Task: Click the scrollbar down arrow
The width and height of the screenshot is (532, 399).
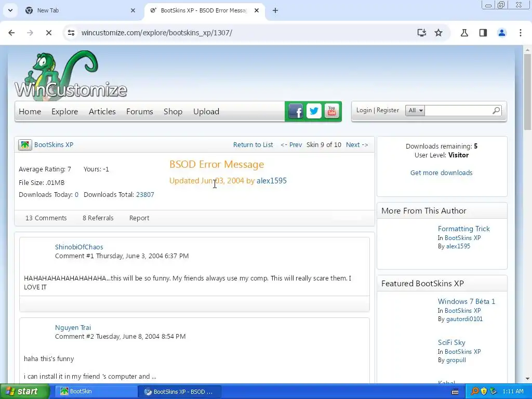Action: tap(528, 379)
